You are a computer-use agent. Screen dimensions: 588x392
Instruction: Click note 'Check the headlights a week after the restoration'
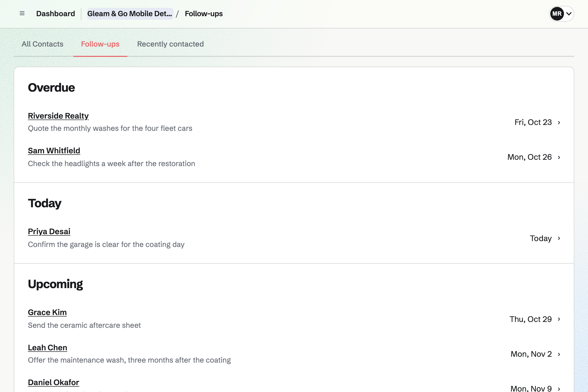(111, 163)
